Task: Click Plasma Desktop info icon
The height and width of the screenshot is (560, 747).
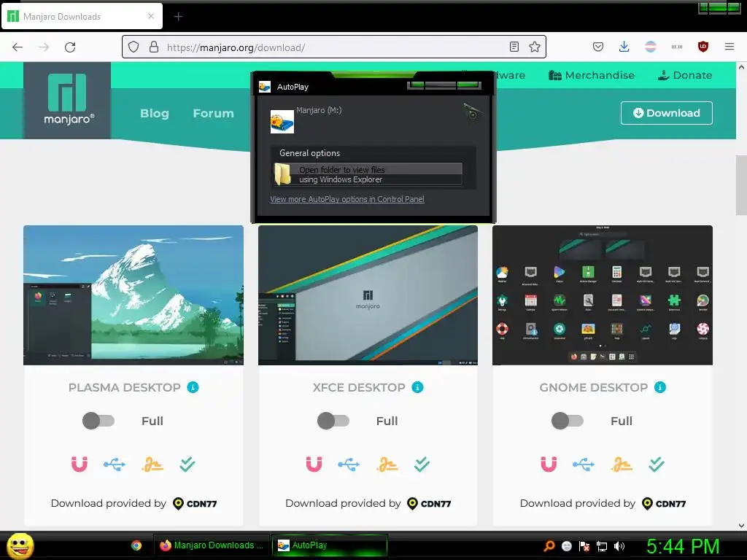Action: pyautogui.click(x=193, y=387)
